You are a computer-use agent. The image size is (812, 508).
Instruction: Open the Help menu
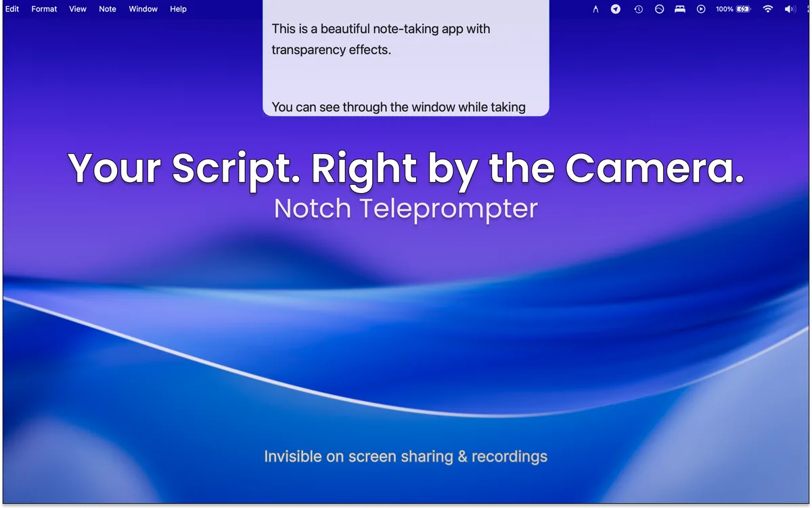(179, 9)
